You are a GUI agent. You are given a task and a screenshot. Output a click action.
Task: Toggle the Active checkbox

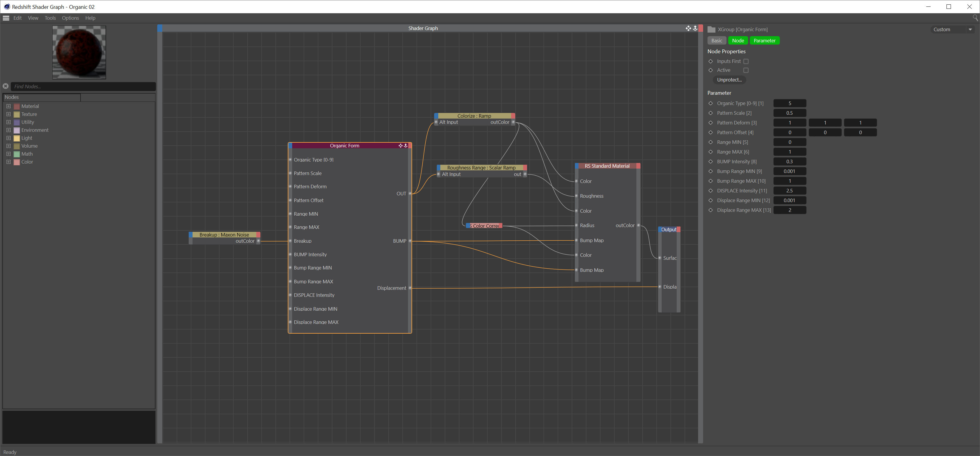point(746,70)
